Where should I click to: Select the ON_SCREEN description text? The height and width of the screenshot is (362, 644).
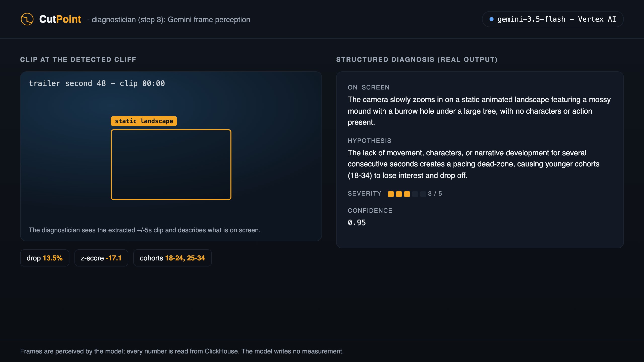[x=479, y=111]
